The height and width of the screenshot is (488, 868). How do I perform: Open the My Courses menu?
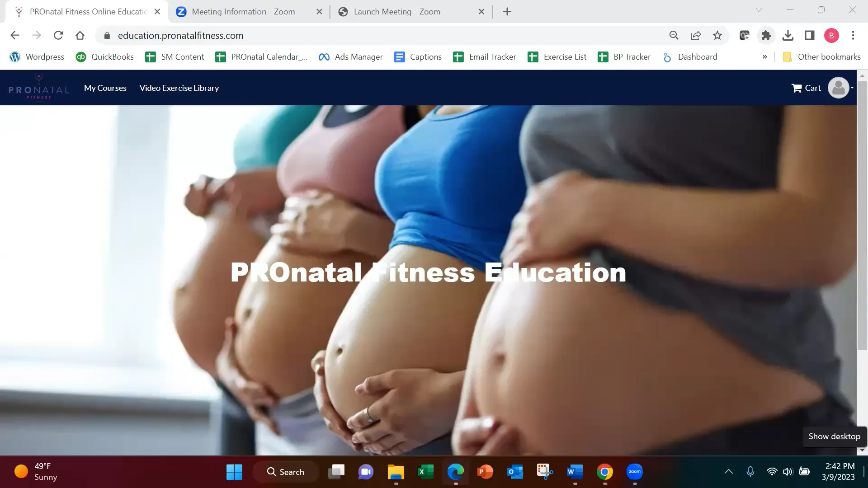point(105,88)
